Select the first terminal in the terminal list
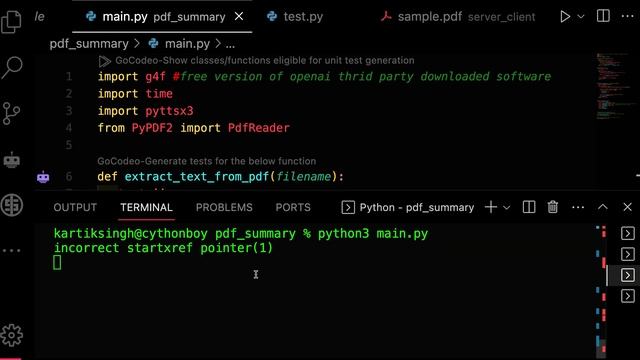 (628, 233)
